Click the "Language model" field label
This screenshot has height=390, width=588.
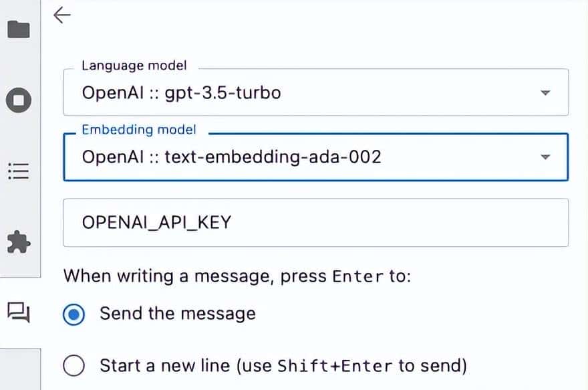click(134, 66)
